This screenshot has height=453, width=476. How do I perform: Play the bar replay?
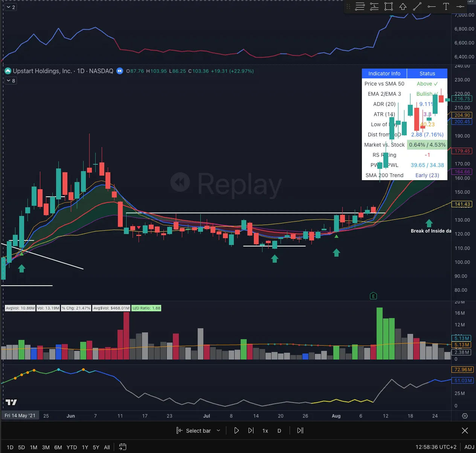pos(236,430)
